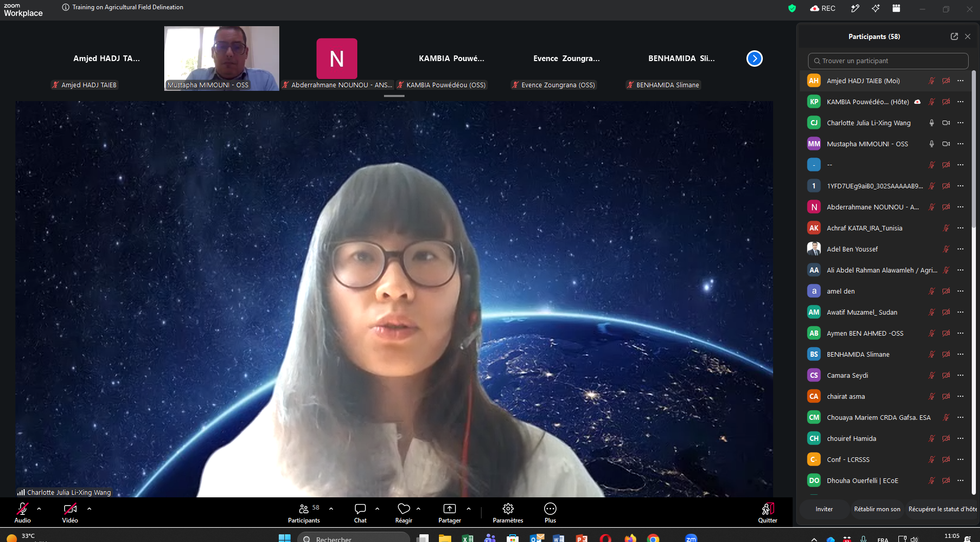The width and height of the screenshot is (980, 542).
Task: Click Rétablir mon son button
Action: 877,509
